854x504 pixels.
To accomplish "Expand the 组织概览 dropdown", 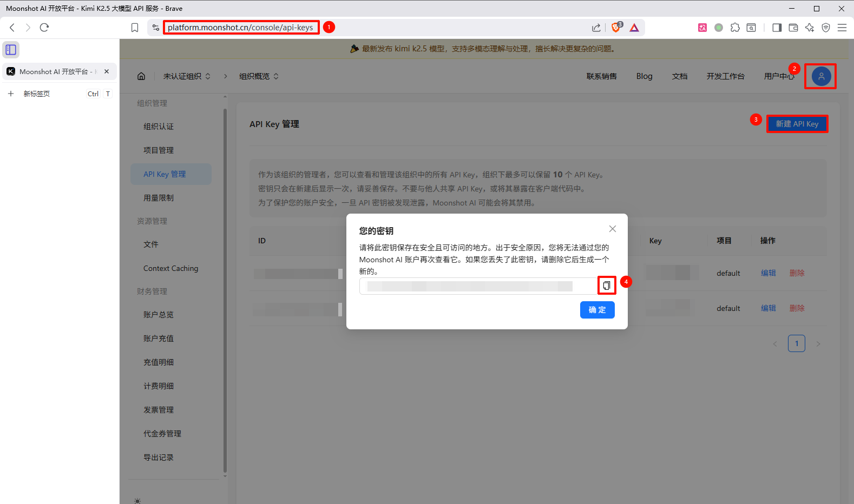I will click(x=259, y=76).
